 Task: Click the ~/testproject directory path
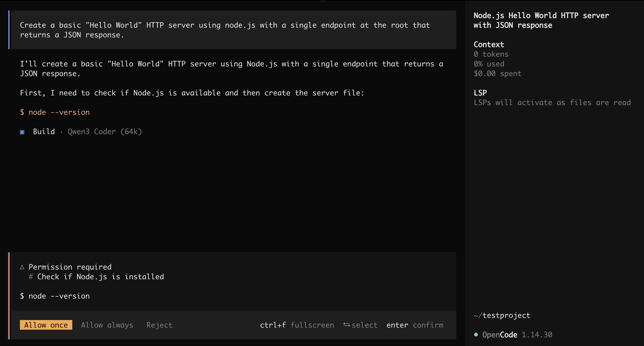pos(502,315)
